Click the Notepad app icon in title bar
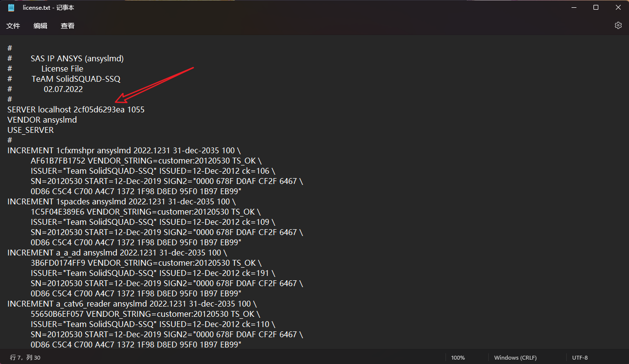This screenshot has width=629, height=364. pos(11,8)
